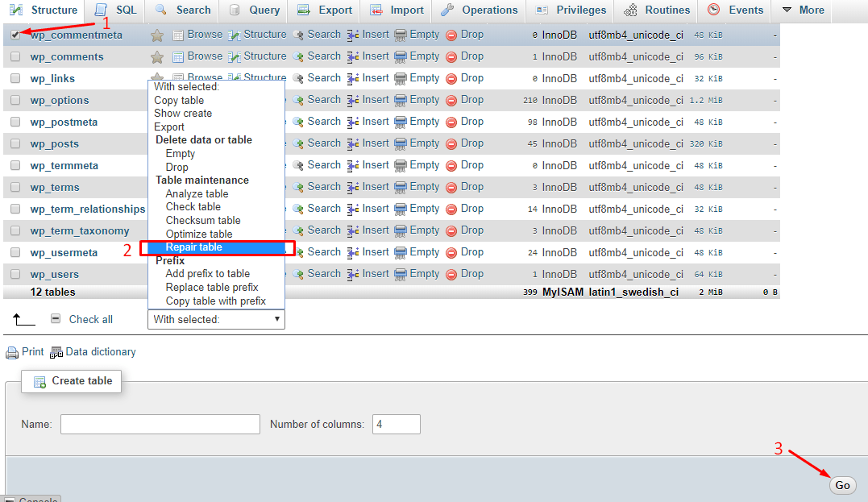Click the Privileges tab icon
The width and height of the screenshot is (868, 502).
click(542, 10)
